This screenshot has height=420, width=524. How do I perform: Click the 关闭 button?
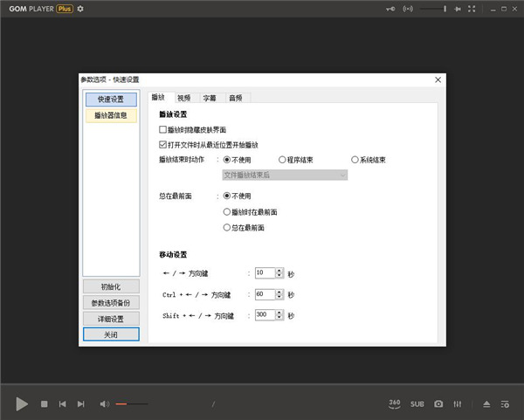(x=111, y=334)
